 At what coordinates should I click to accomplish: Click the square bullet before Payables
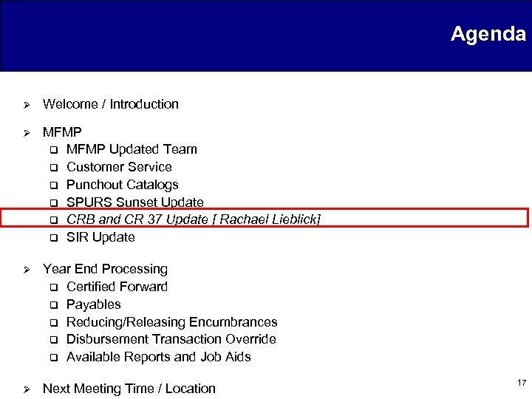click(54, 305)
